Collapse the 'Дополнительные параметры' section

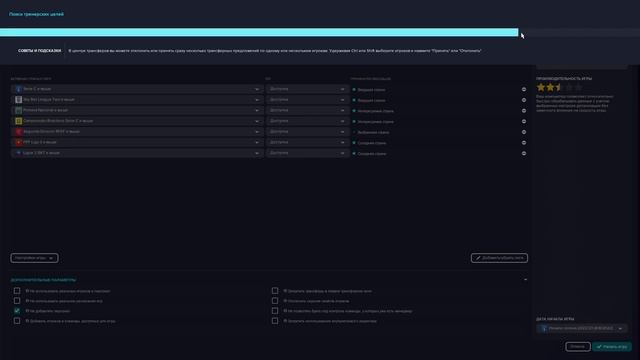[x=525, y=280]
